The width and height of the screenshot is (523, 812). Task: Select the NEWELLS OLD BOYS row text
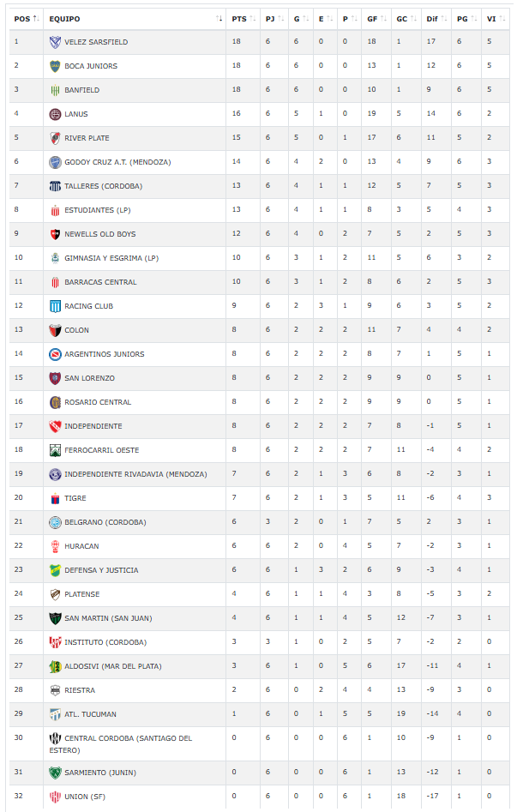(x=99, y=234)
